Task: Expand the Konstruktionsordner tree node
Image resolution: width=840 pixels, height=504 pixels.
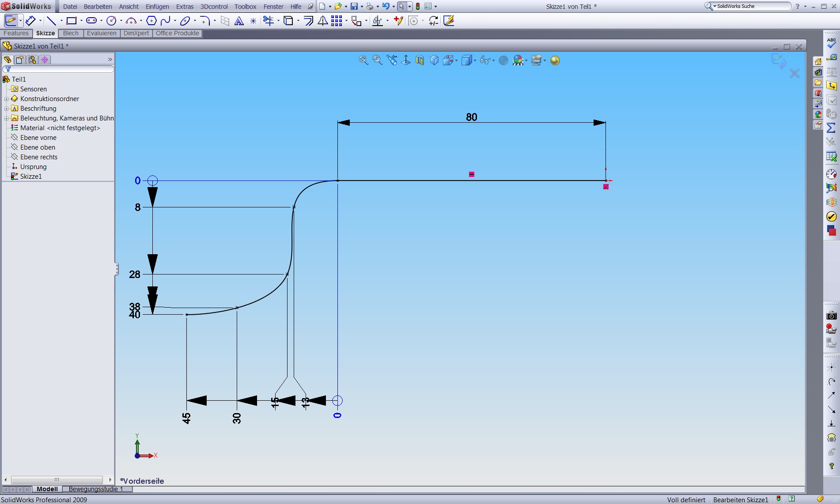Action: tap(6, 99)
